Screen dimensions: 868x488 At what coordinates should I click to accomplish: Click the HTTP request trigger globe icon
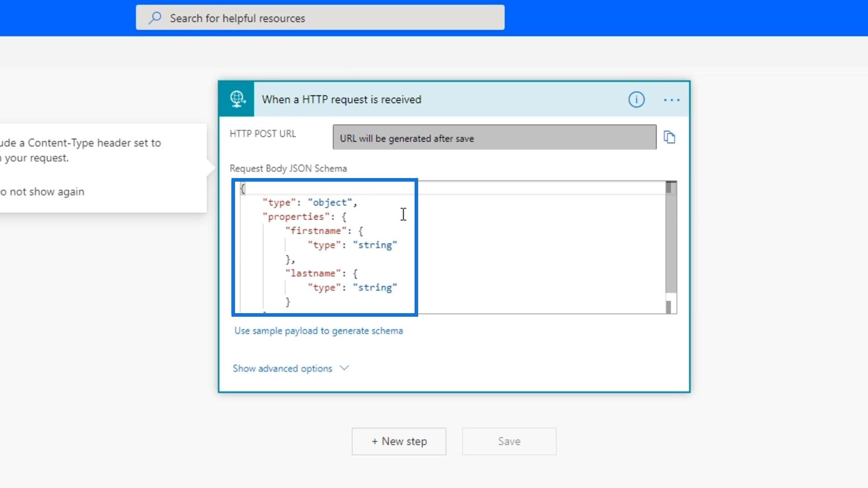pyautogui.click(x=237, y=99)
